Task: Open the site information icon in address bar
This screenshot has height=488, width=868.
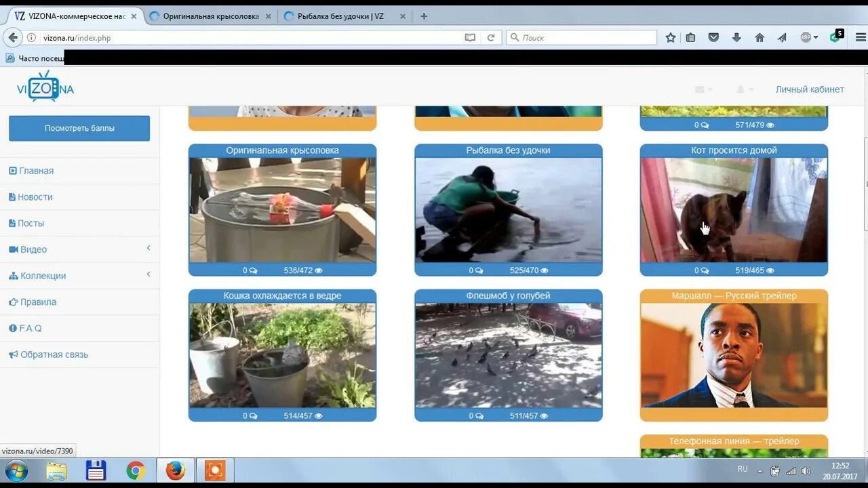Action: 31,38
